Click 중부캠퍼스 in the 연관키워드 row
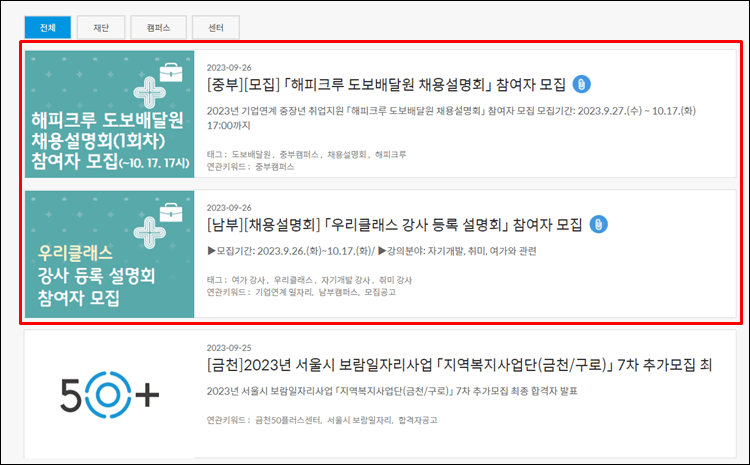This screenshot has height=465, width=750. coord(275,167)
